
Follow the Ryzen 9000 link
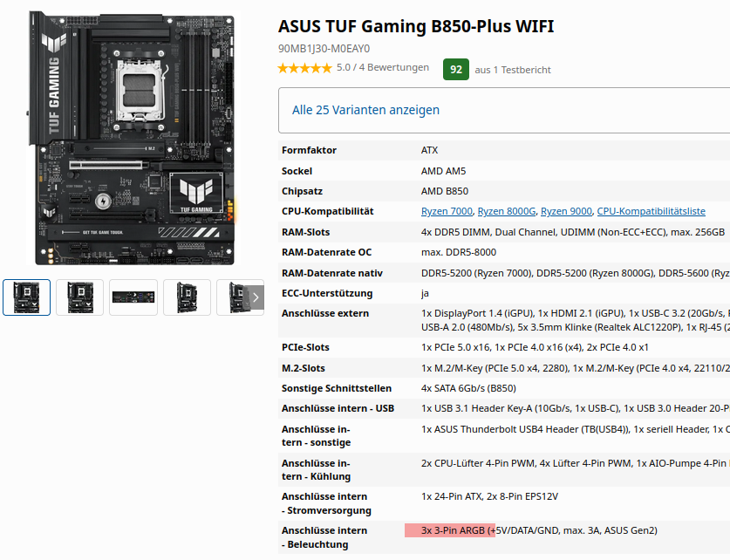point(566,211)
